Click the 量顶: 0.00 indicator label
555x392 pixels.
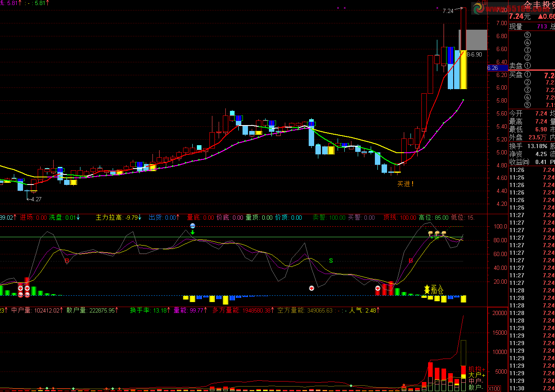259,218
